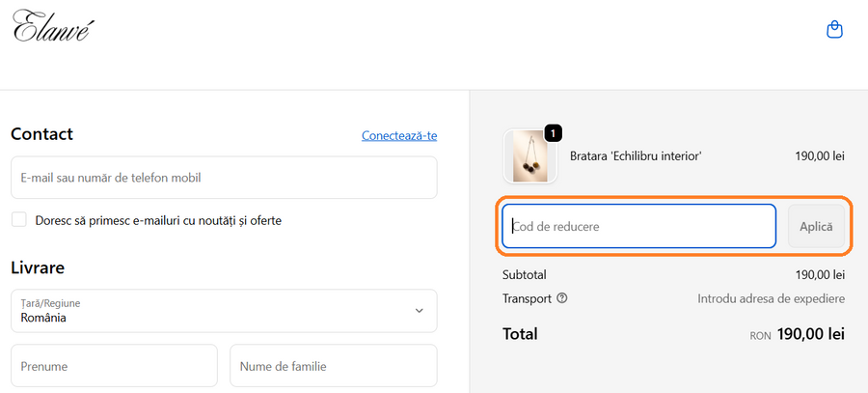Click the Elanvé store logo

(53, 27)
